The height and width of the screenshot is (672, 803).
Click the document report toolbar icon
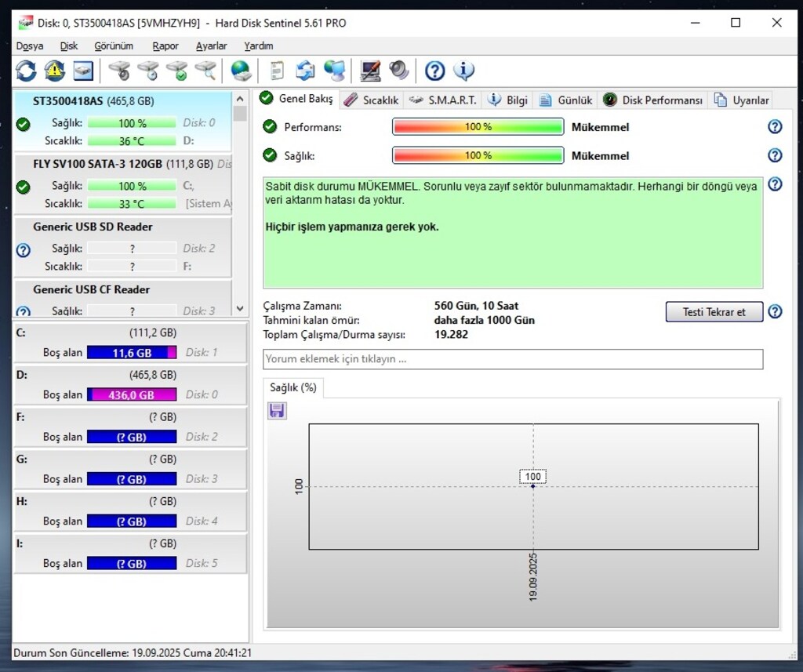[277, 71]
